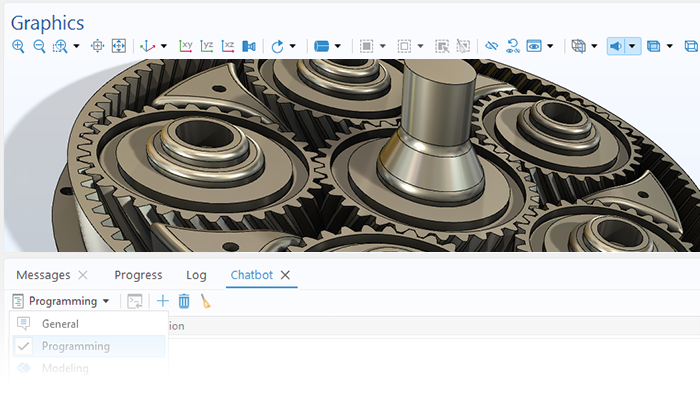The height and width of the screenshot is (400, 700).
Task: Choose Modeling in the mode menu
Action: (x=89, y=368)
